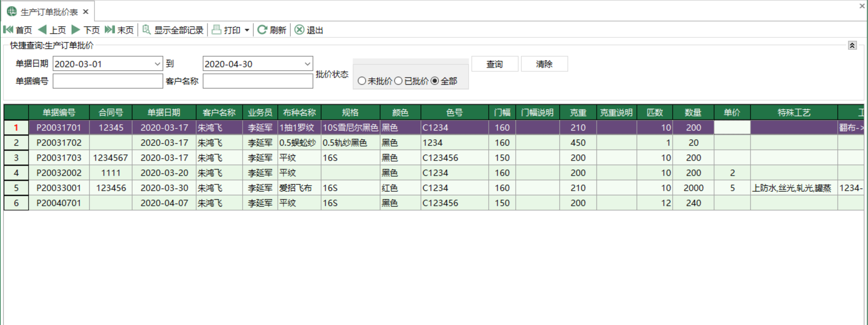The image size is (868, 325).
Task: Click cell P20033001
Action: point(59,188)
